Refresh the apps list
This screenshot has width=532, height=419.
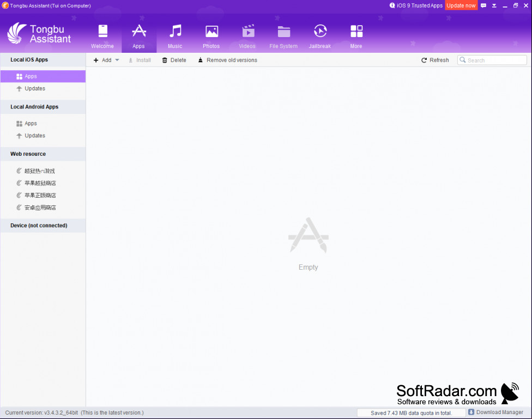435,60
